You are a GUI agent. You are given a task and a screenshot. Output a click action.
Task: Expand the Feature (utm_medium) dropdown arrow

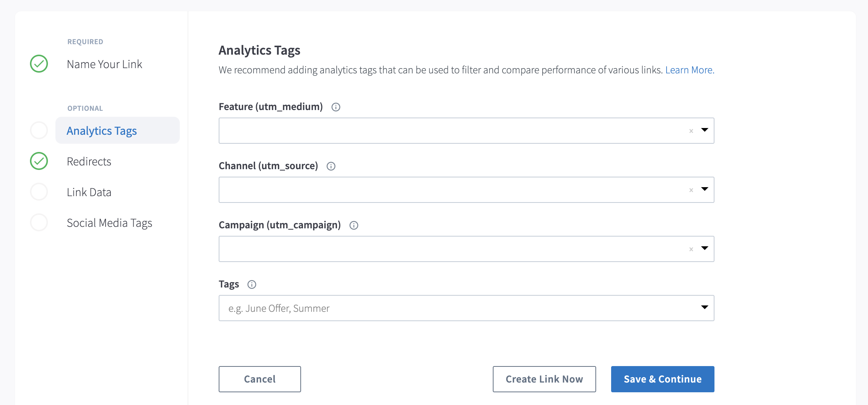[705, 130]
